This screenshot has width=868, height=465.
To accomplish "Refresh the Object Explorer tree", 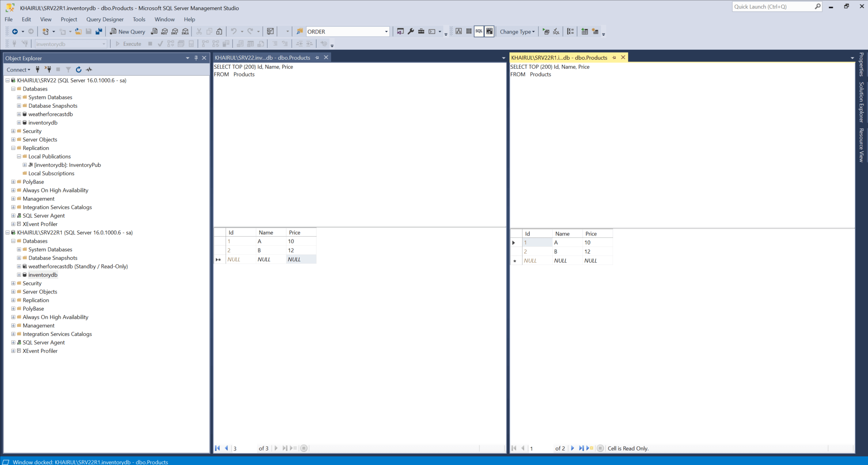I will (x=79, y=70).
